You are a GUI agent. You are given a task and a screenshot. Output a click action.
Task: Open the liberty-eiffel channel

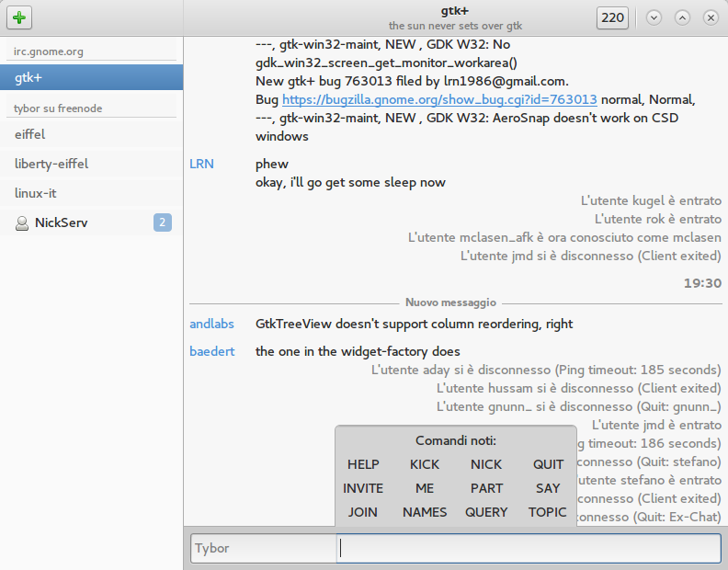point(92,164)
